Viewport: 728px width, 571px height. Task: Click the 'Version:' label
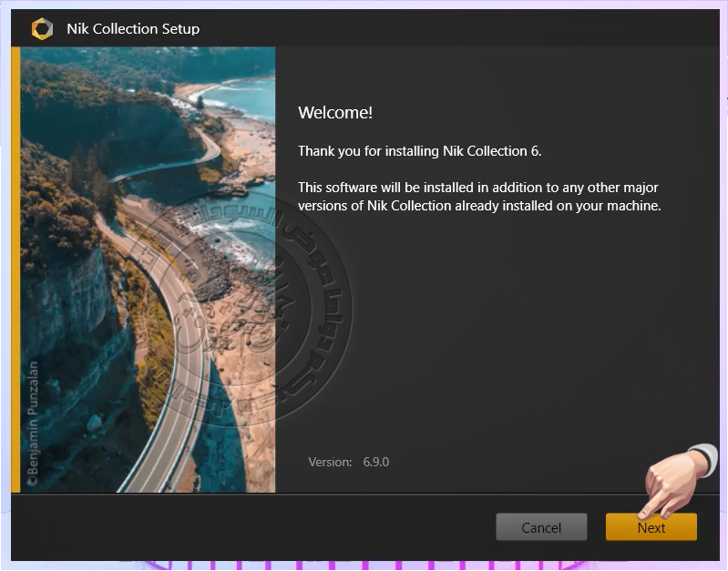tap(330, 462)
